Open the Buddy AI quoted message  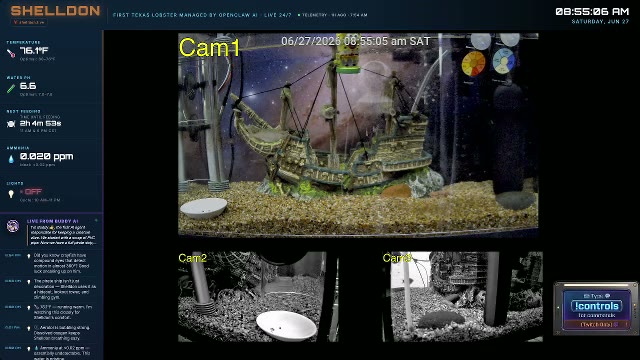click(x=63, y=235)
